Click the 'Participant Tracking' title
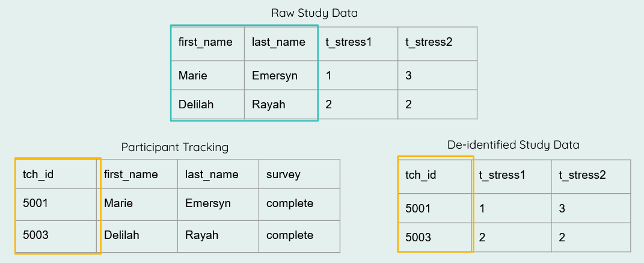Screen dimensions: 644x263 click(175, 147)
